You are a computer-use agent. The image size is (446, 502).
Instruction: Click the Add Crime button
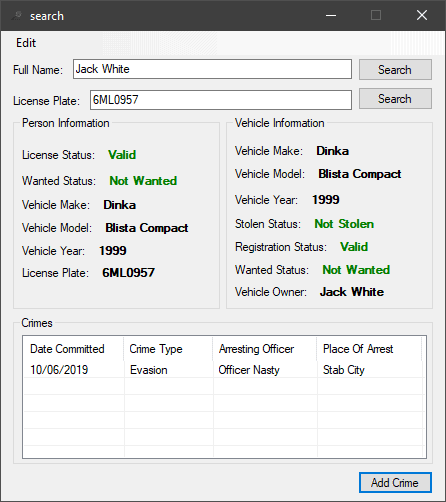[395, 482]
